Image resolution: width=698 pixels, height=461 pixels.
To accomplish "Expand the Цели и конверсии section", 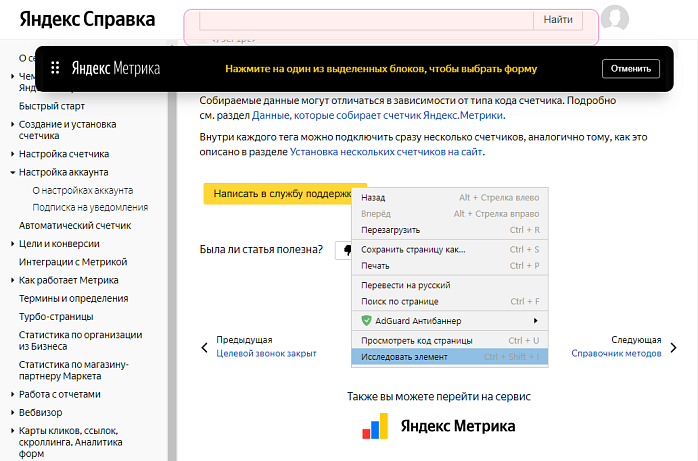I will pyautogui.click(x=11, y=244).
